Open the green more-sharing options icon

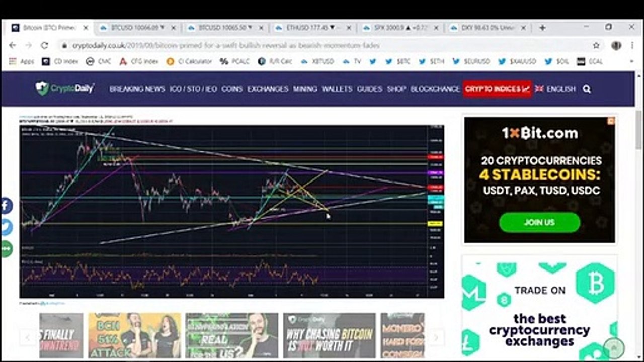coord(6,249)
